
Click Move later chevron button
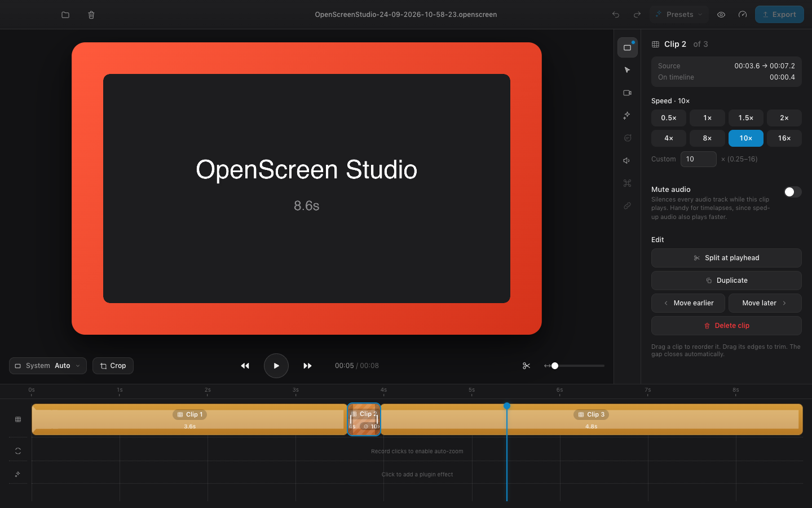(x=765, y=303)
